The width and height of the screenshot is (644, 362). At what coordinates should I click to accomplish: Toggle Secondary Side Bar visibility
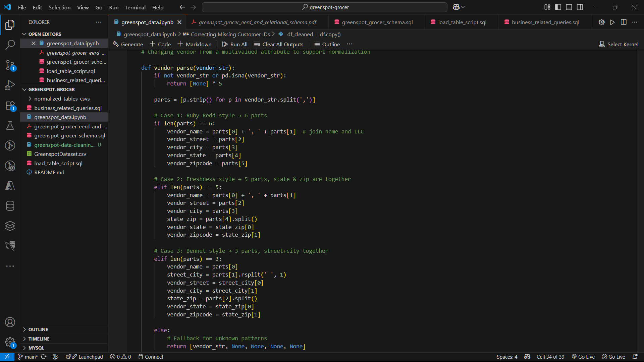[x=580, y=7]
